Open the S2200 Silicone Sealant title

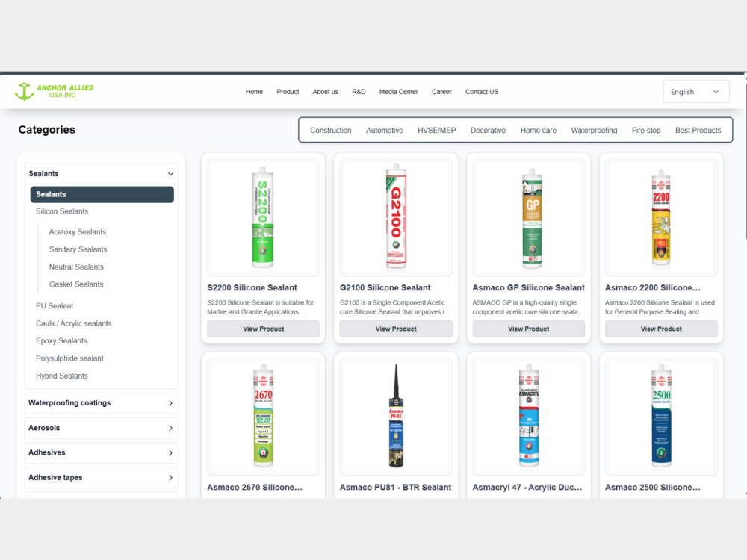pos(252,287)
